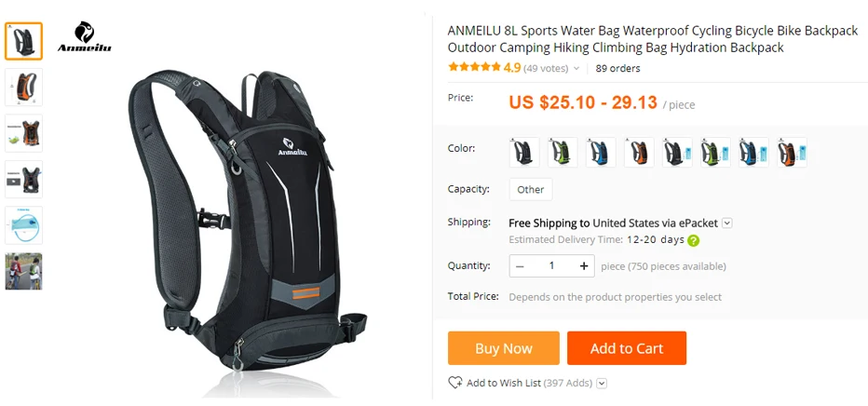The height and width of the screenshot is (406, 868).
Task: Choose the Other capacity option
Action: (530, 189)
